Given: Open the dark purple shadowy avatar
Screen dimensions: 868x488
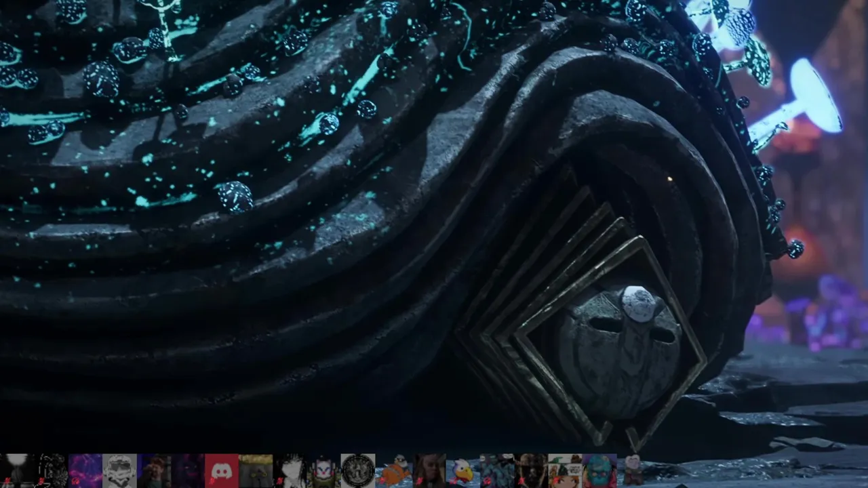Looking at the screenshot, I should pyautogui.click(x=187, y=471).
